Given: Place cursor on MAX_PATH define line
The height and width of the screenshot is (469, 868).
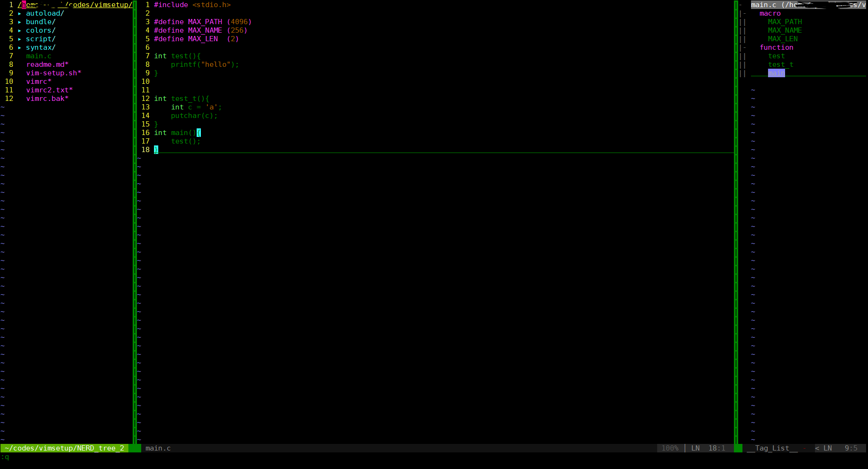Looking at the screenshot, I should pyautogui.click(x=203, y=22).
